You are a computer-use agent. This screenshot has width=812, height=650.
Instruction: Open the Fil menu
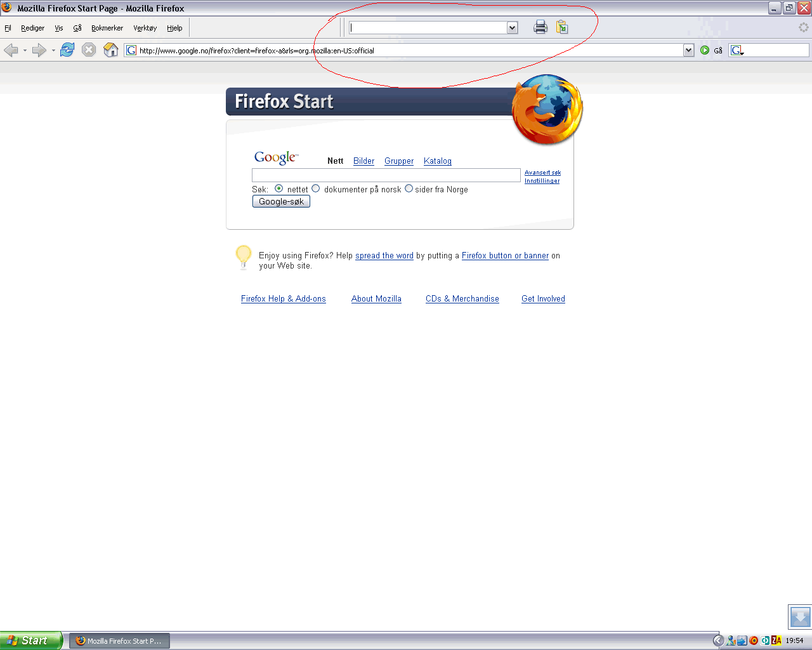click(x=8, y=28)
